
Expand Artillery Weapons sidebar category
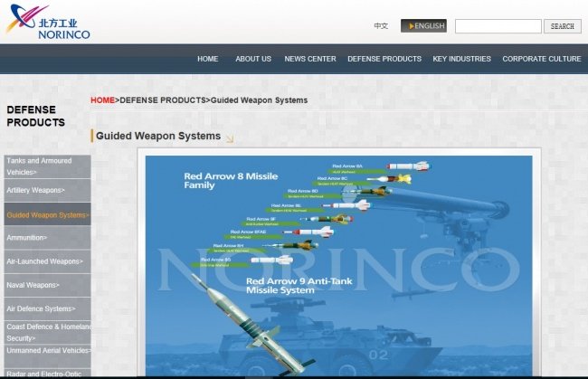coord(47,191)
